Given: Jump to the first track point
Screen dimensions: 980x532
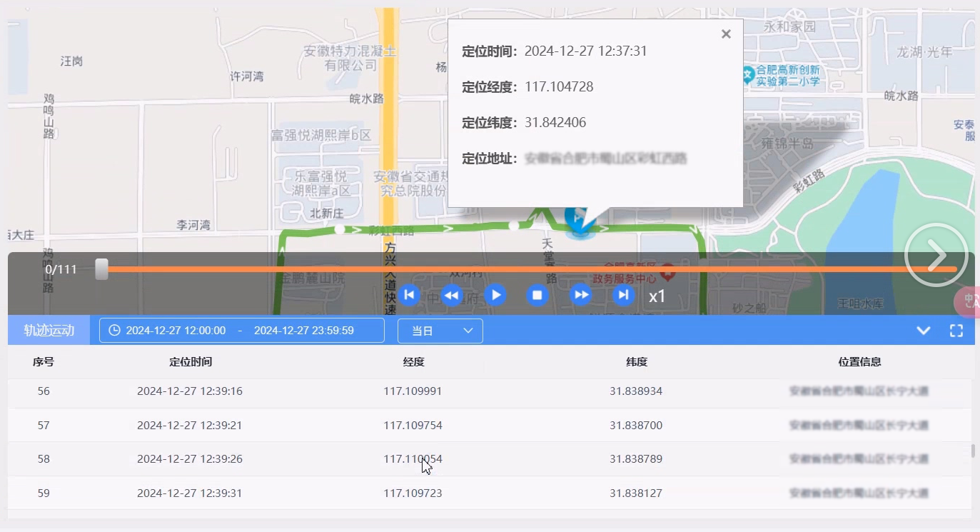Looking at the screenshot, I should [x=409, y=295].
